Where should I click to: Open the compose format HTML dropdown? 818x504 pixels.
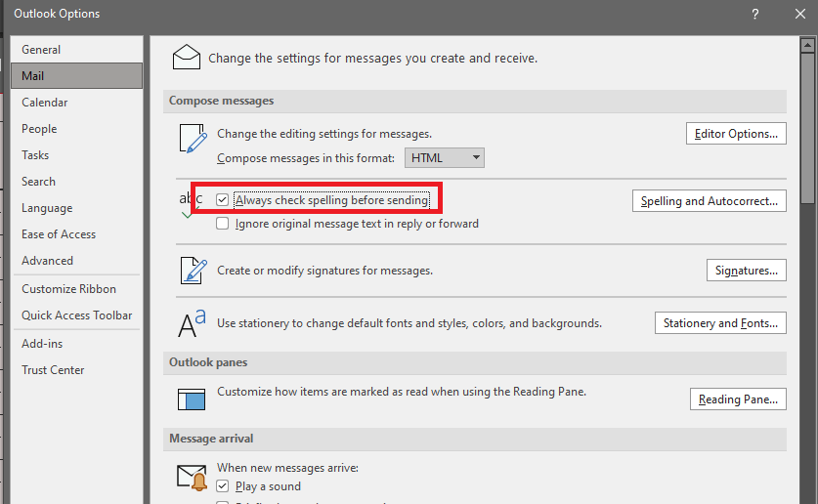click(x=445, y=158)
